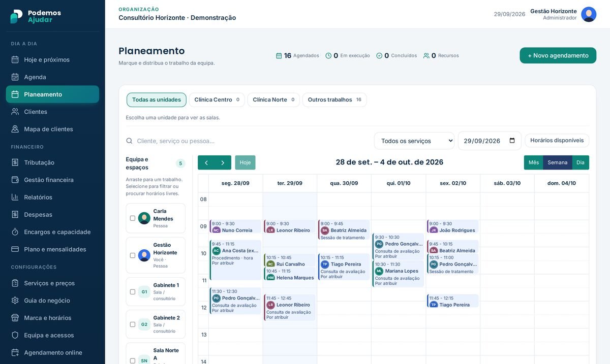The height and width of the screenshot is (364, 610).
Task: Click the search magnifier icon
Action: pos(129,141)
